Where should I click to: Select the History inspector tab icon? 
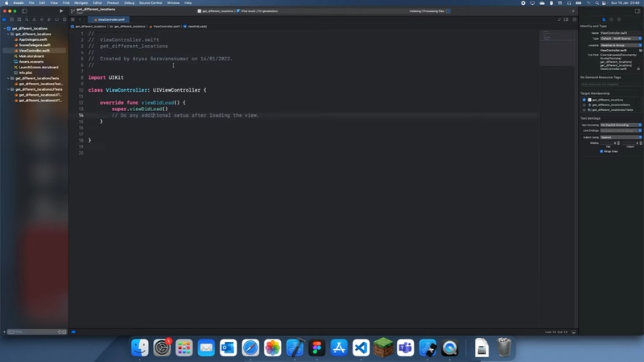611,19
